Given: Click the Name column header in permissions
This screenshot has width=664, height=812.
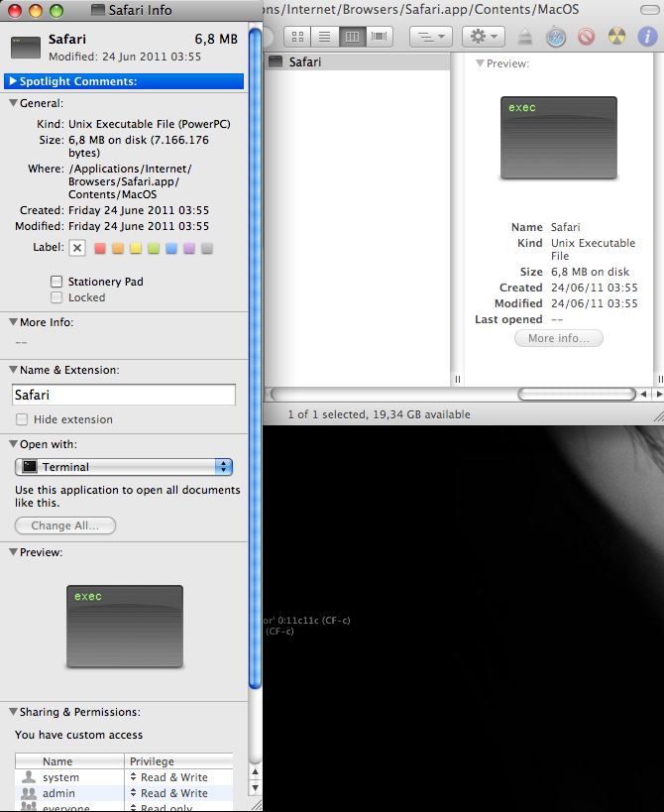Looking at the screenshot, I should (x=69, y=761).
